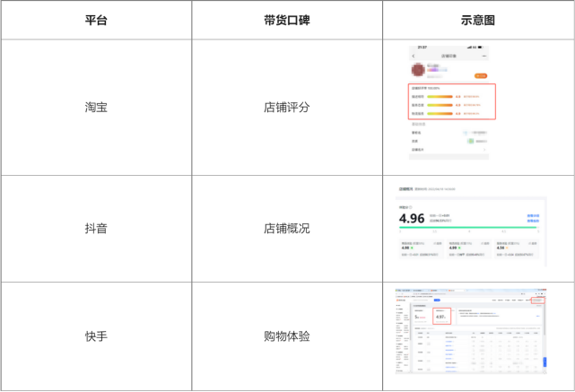Image resolution: width=575 pixels, height=392 pixels.
Task: Click the green score progress bar in Douyin screenshot
Action: [468, 227]
